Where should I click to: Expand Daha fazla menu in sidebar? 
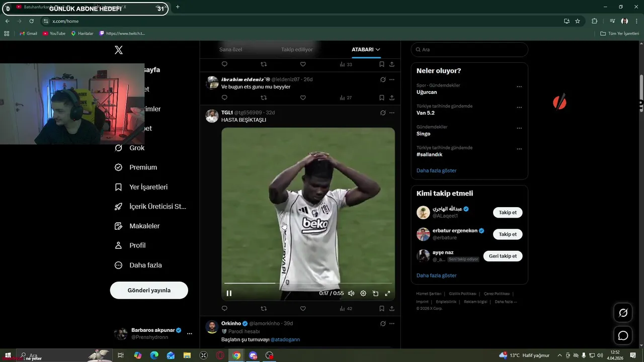click(138, 265)
